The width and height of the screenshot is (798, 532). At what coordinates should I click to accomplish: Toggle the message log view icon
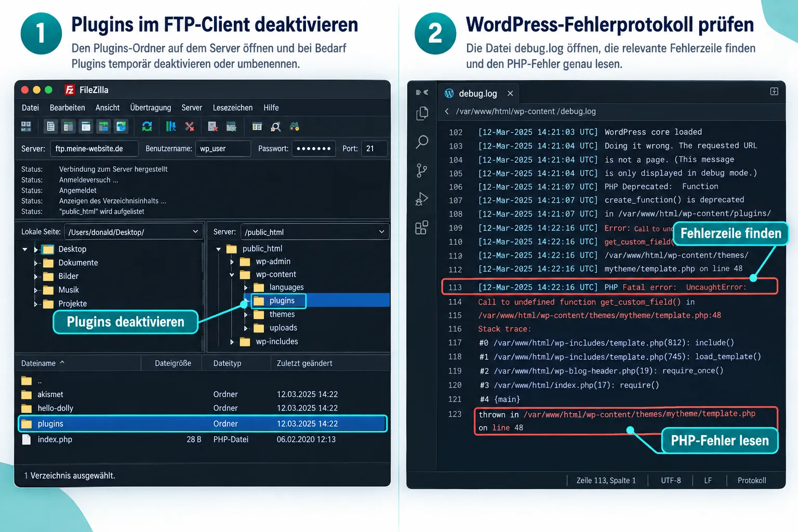(51, 126)
